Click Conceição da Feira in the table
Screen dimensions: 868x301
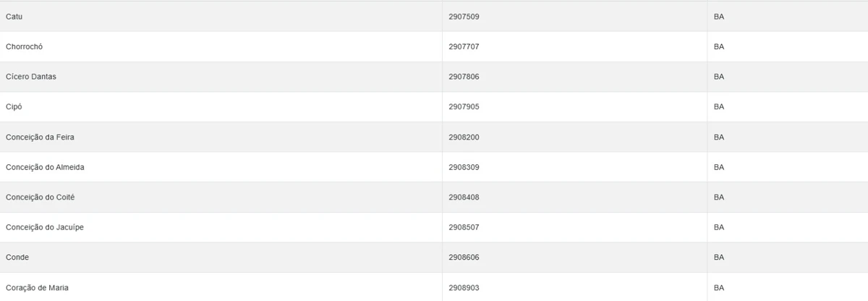pyautogui.click(x=40, y=137)
